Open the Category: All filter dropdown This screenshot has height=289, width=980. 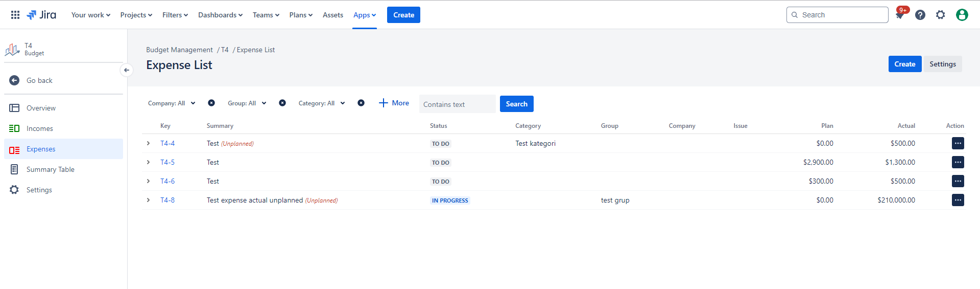(x=322, y=103)
